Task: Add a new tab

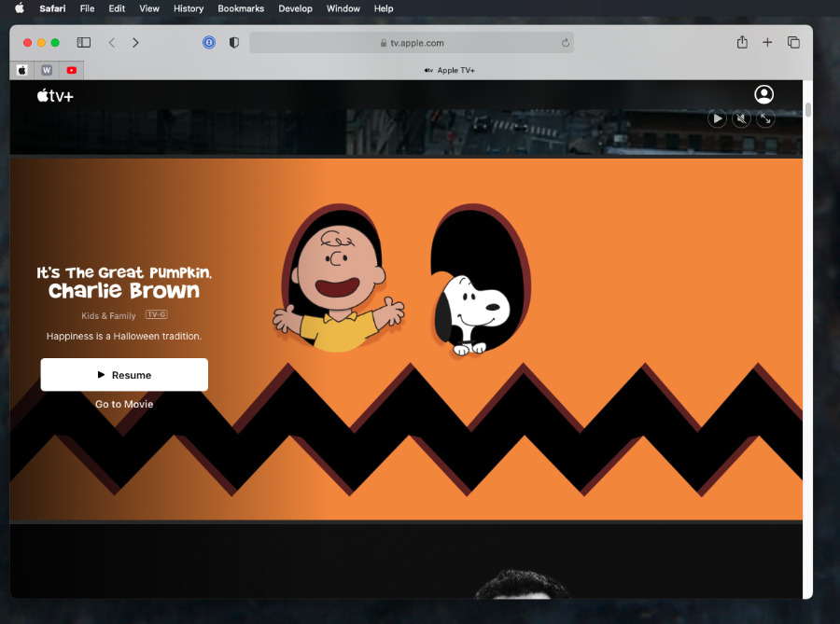Action: click(x=767, y=42)
